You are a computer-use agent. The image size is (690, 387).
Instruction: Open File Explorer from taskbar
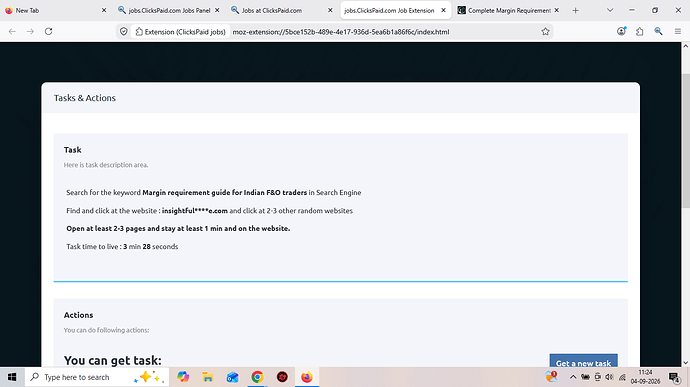click(x=208, y=377)
